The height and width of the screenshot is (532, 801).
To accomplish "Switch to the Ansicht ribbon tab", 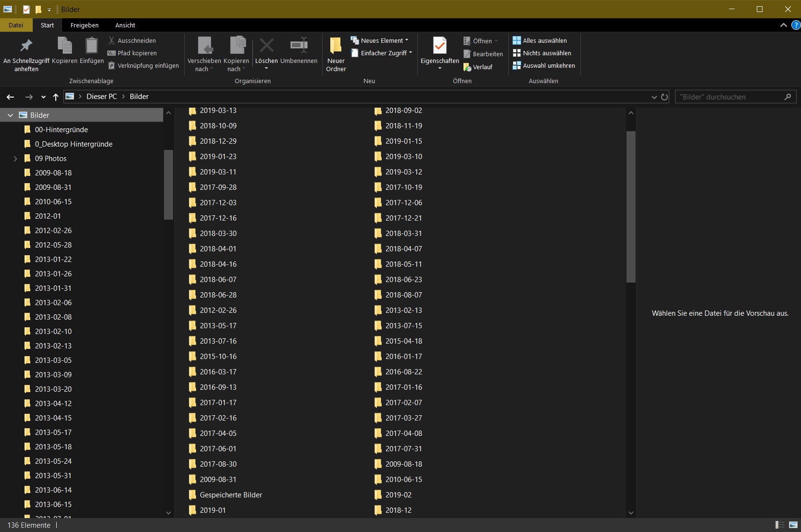I will [125, 25].
